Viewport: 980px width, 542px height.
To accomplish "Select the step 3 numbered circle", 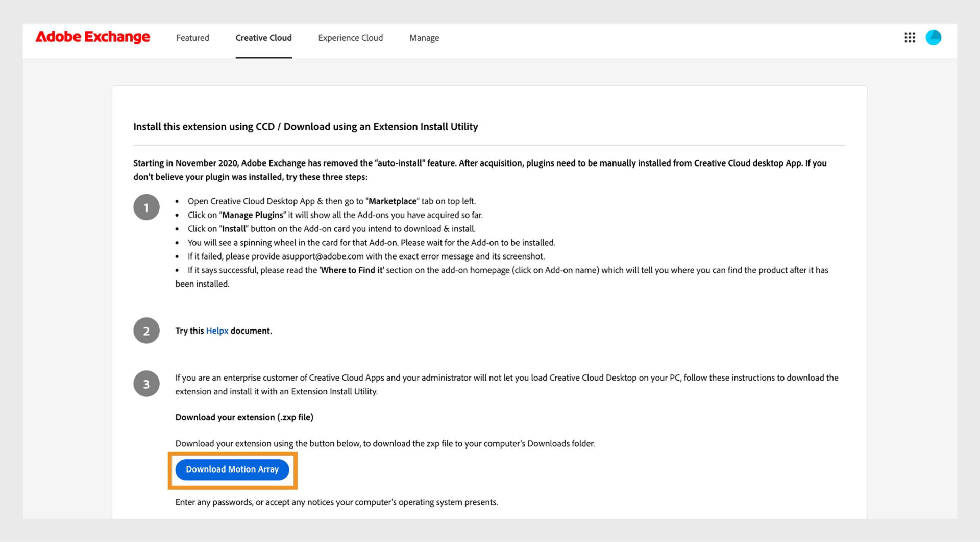I will pyautogui.click(x=146, y=384).
